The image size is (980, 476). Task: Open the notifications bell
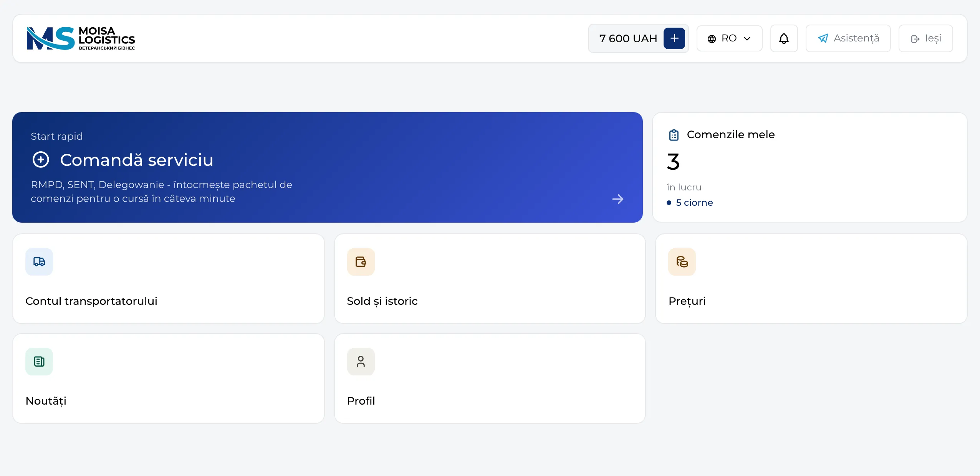point(784,38)
